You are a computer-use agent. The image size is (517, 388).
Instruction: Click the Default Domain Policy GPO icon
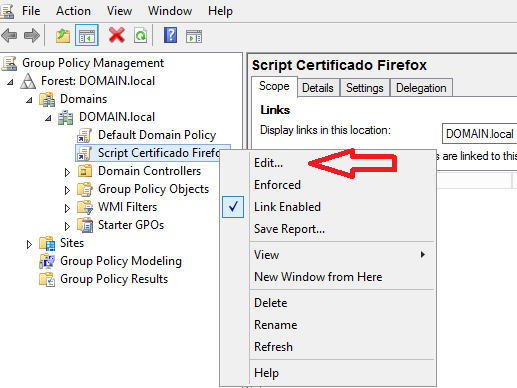(85, 135)
